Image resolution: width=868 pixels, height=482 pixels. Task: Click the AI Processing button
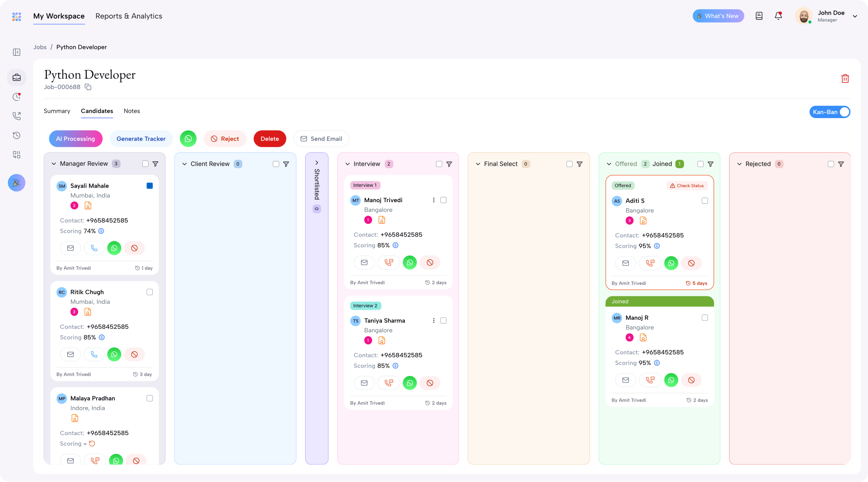point(76,139)
